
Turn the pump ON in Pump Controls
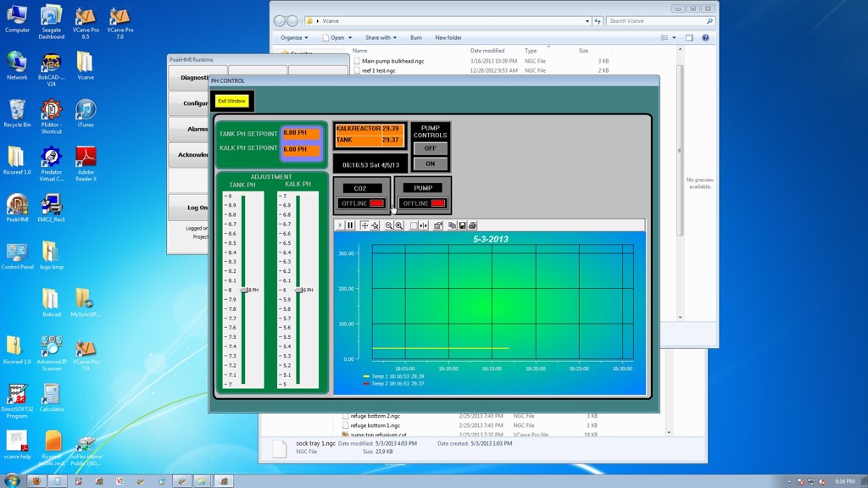[x=430, y=164]
